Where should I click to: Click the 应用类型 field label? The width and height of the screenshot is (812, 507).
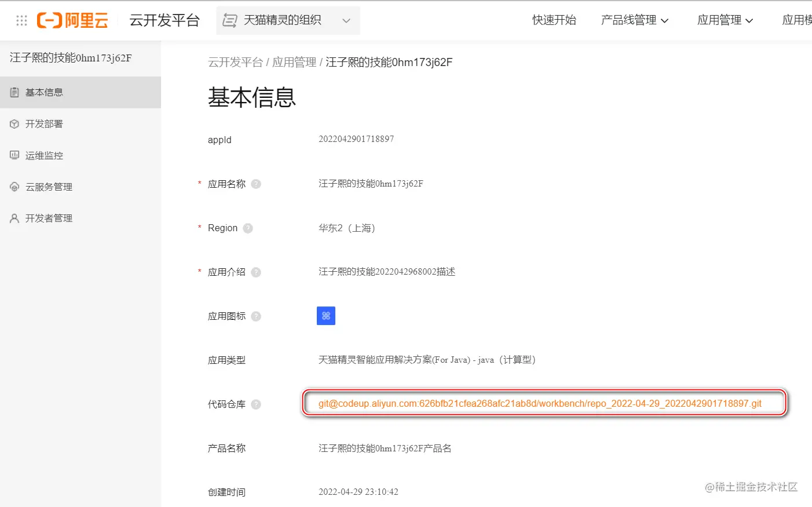[x=226, y=360]
